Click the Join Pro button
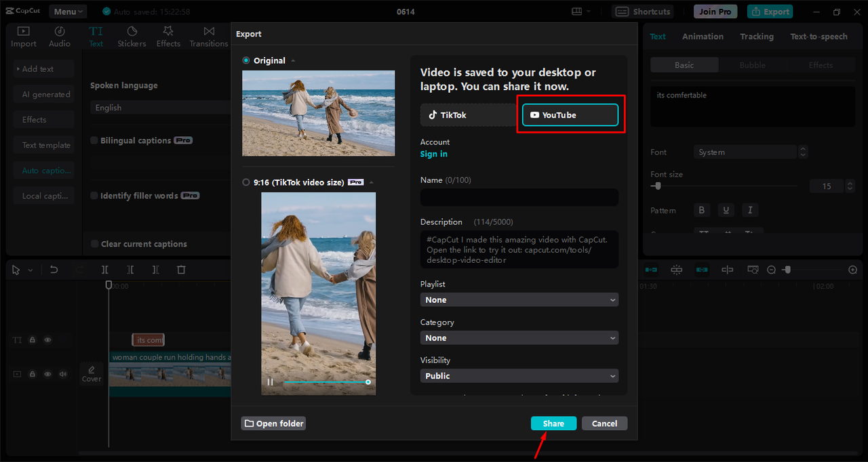 click(715, 12)
